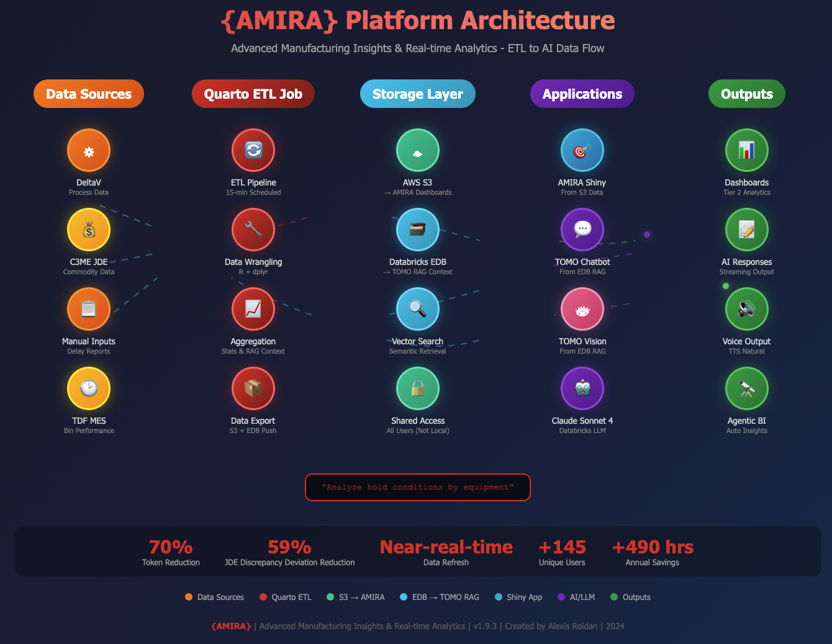Expand the Storage Layer column header
This screenshot has width=832, height=644.
click(418, 94)
